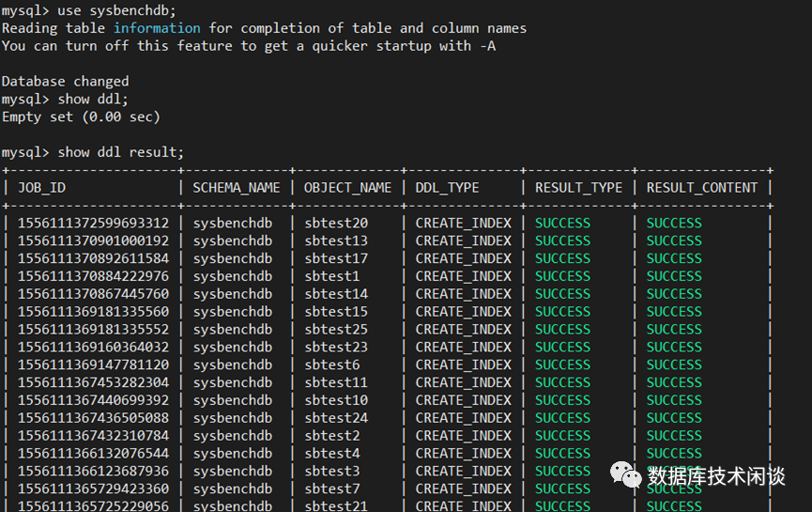Select the RESULT_TYPE column header

(578, 187)
